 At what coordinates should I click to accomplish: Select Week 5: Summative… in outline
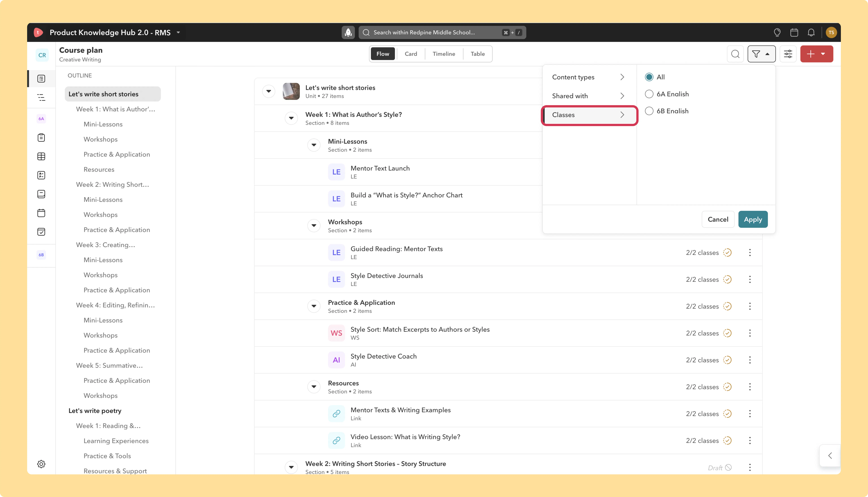(109, 366)
